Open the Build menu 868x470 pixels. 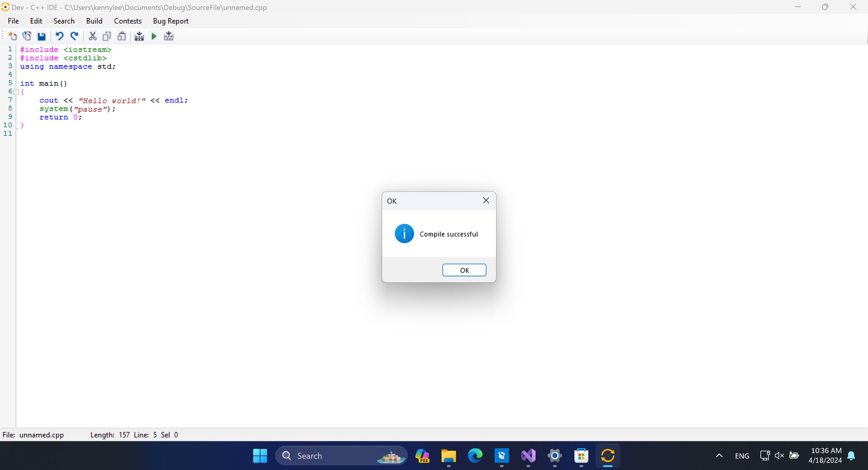click(x=94, y=21)
